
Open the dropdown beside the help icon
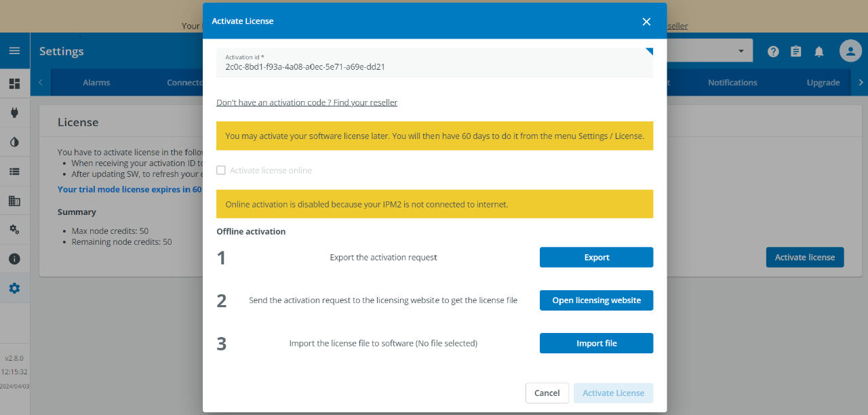(x=741, y=50)
